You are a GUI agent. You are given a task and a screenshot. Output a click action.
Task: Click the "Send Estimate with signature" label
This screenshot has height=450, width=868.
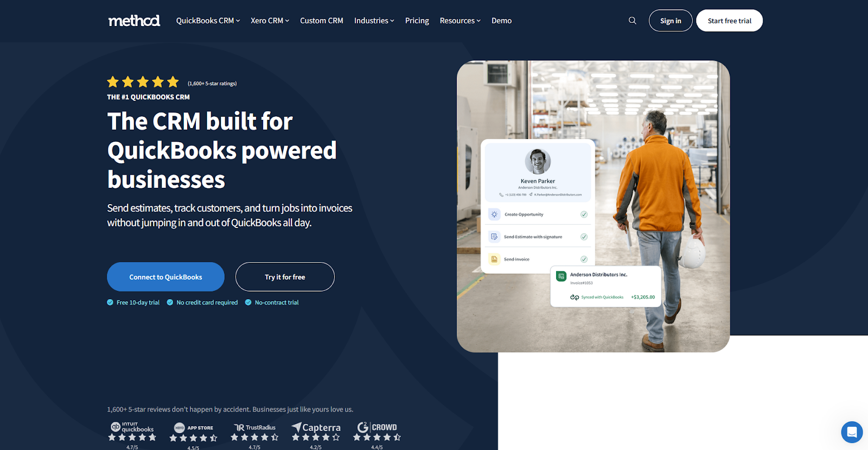coord(533,237)
